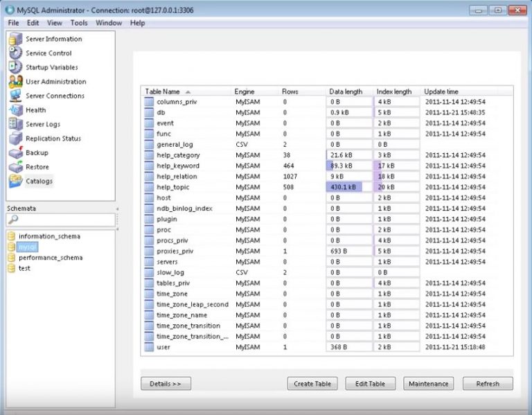Open the Server Information icon
The image size is (532, 415).
pyautogui.click(x=15, y=39)
